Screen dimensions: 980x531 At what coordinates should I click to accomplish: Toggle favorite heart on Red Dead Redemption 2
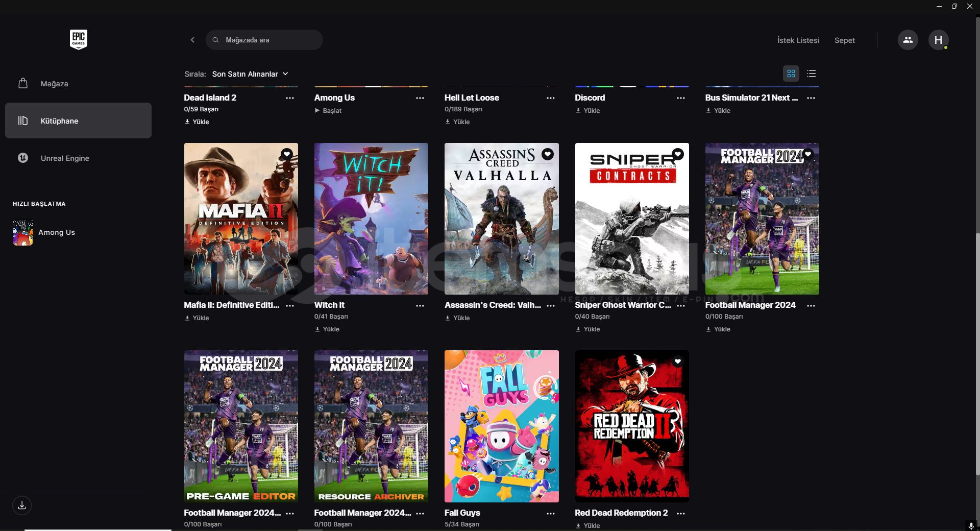[678, 361]
